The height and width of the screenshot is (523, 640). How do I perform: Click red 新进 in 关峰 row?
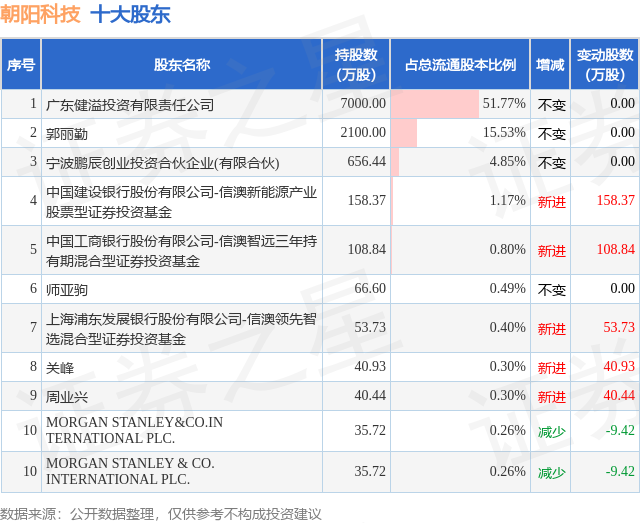click(x=551, y=368)
